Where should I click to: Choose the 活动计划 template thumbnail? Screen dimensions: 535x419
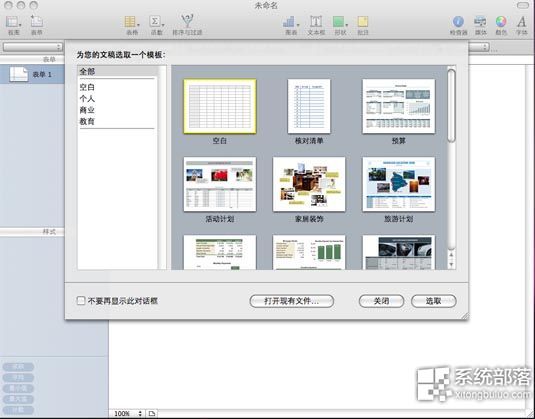tap(220, 184)
